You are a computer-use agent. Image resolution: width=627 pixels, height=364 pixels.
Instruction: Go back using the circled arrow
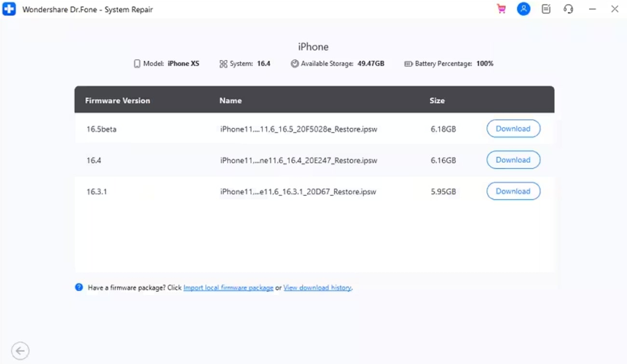pyautogui.click(x=20, y=351)
